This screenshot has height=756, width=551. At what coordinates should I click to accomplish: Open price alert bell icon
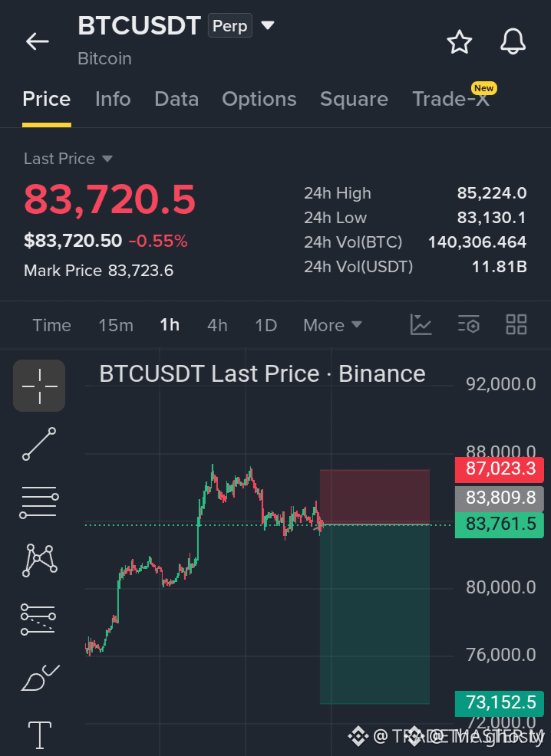click(513, 41)
